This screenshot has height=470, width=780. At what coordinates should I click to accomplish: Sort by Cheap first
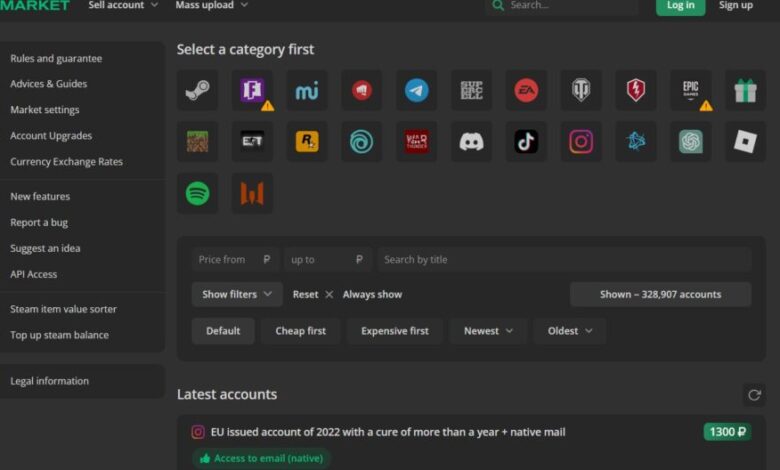(300, 331)
